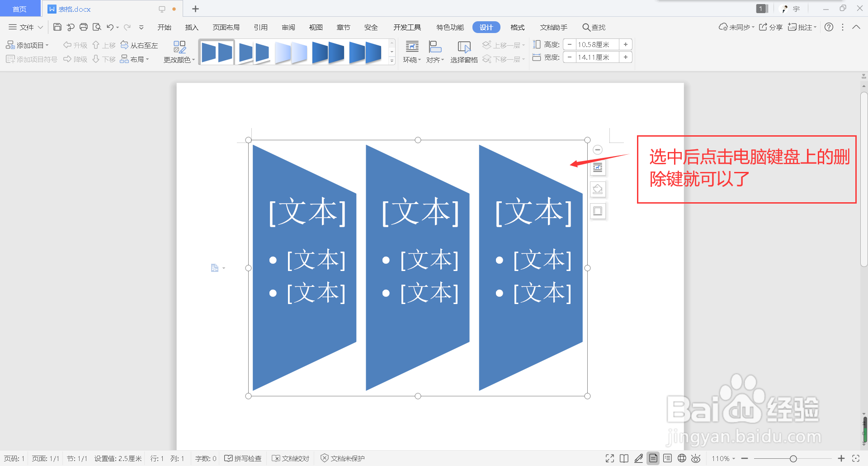Open 文件 file menu
Screen dimensions: 868x466
click(x=26, y=27)
